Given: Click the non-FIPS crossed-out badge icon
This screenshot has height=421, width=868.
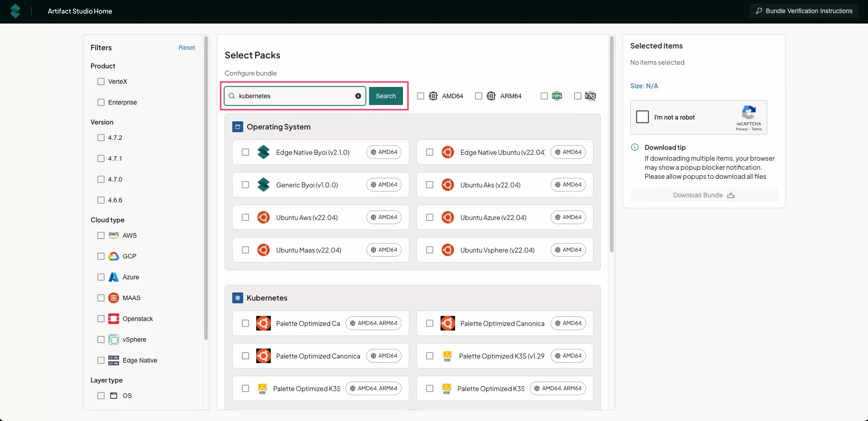Looking at the screenshot, I should coord(590,96).
